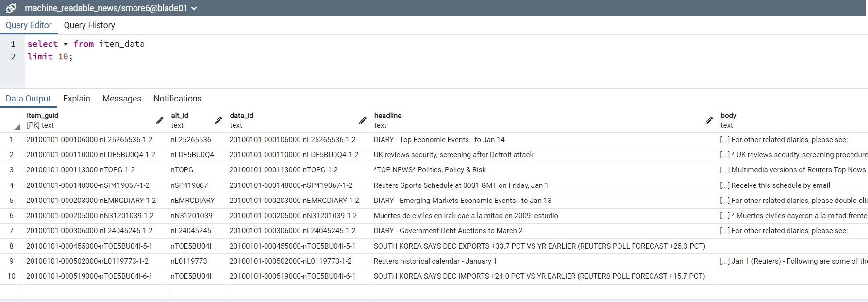Viewport: 868px width, 302px height.
Task: Select row number 6 header
Action: [11, 216]
